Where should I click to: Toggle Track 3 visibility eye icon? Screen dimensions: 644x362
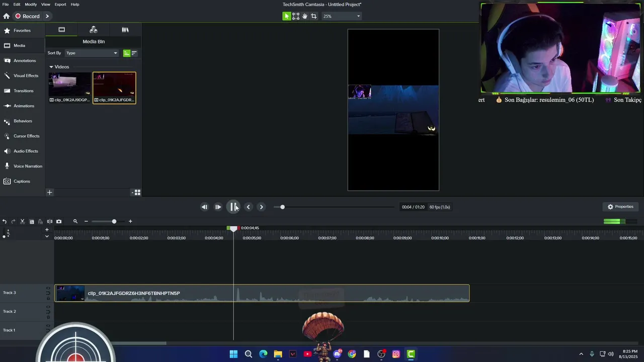[x=48, y=289]
